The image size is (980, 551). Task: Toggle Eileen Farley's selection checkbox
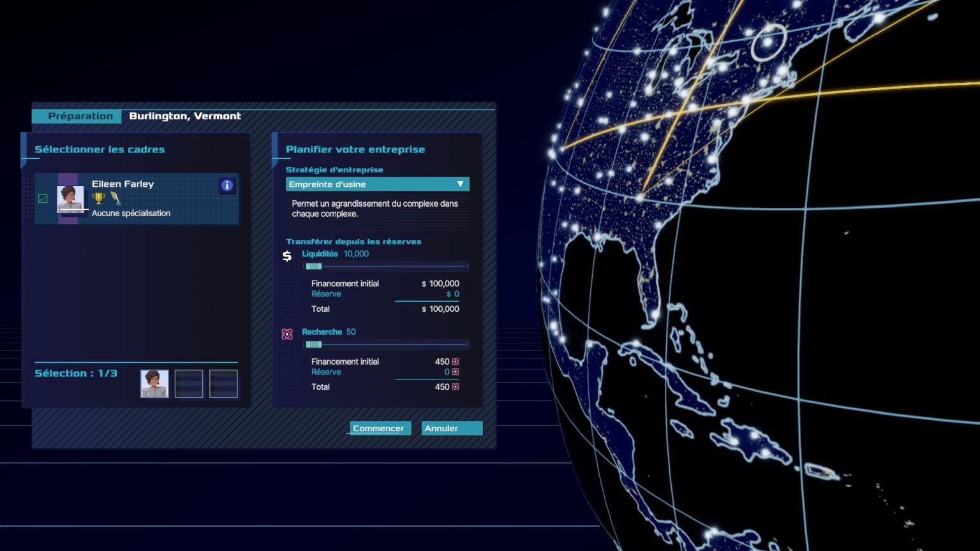click(x=43, y=198)
